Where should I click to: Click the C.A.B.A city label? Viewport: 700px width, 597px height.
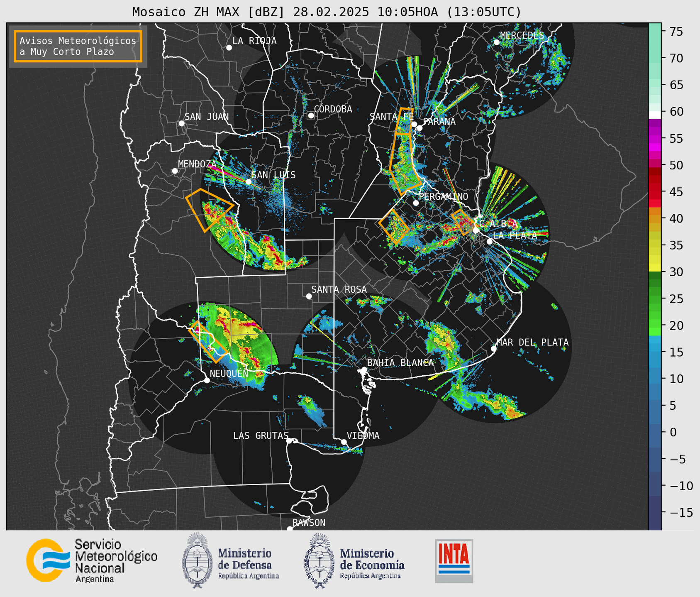click(x=498, y=224)
